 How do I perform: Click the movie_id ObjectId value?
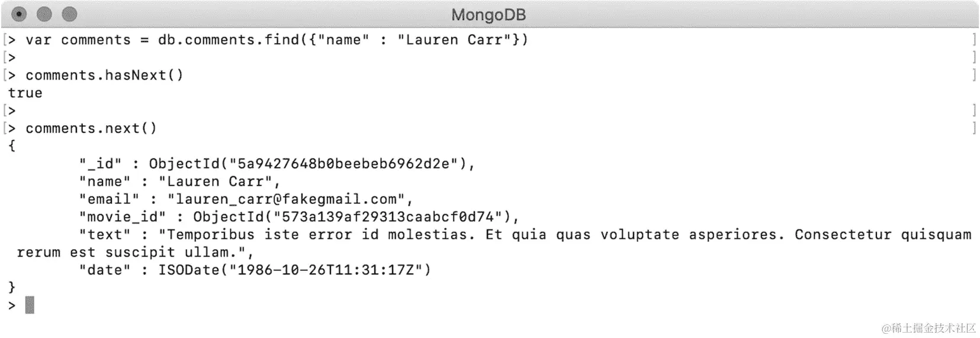tap(355, 217)
